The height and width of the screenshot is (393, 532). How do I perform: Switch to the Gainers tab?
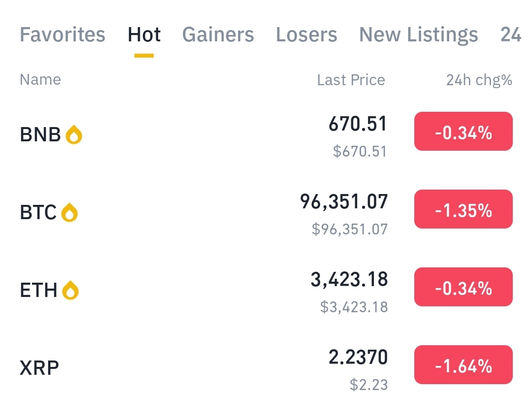pyautogui.click(x=218, y=35)
